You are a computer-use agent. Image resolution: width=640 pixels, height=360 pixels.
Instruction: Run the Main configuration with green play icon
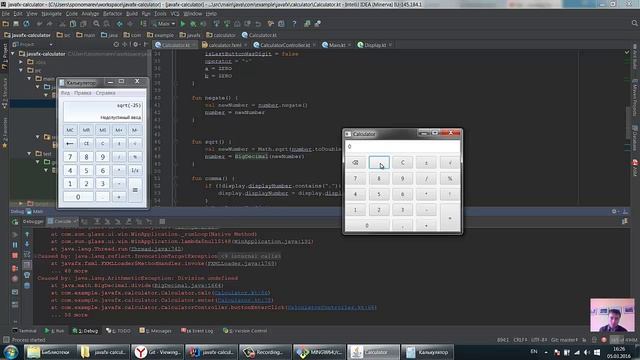pyautogui.click(x=183, y=24)
